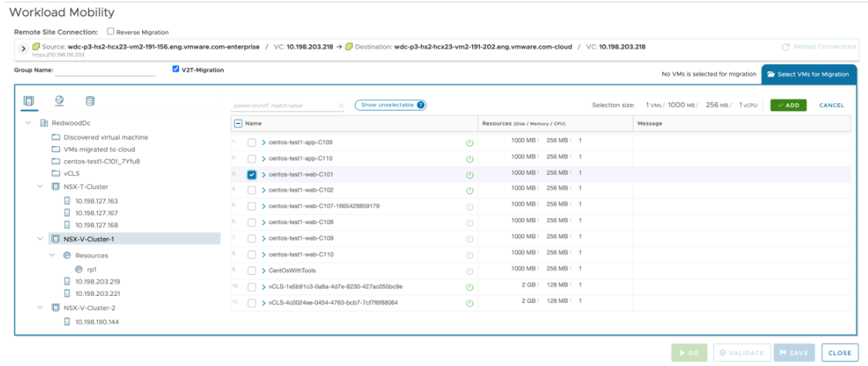The height and width of the screenshot is (366, 868).
Task: Click the VMs migrated to cloud folder icon
Action: (x=56, y=149)
